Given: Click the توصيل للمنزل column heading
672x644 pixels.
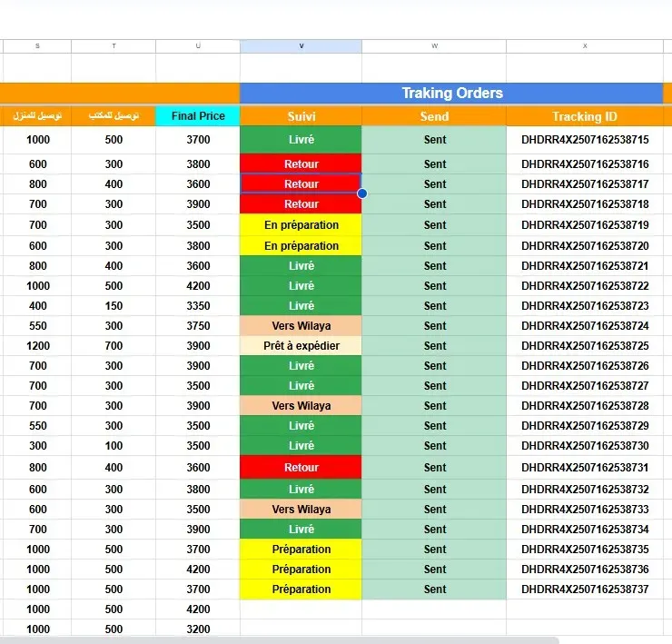Looking at the screenshot, I should click(37, 116).
